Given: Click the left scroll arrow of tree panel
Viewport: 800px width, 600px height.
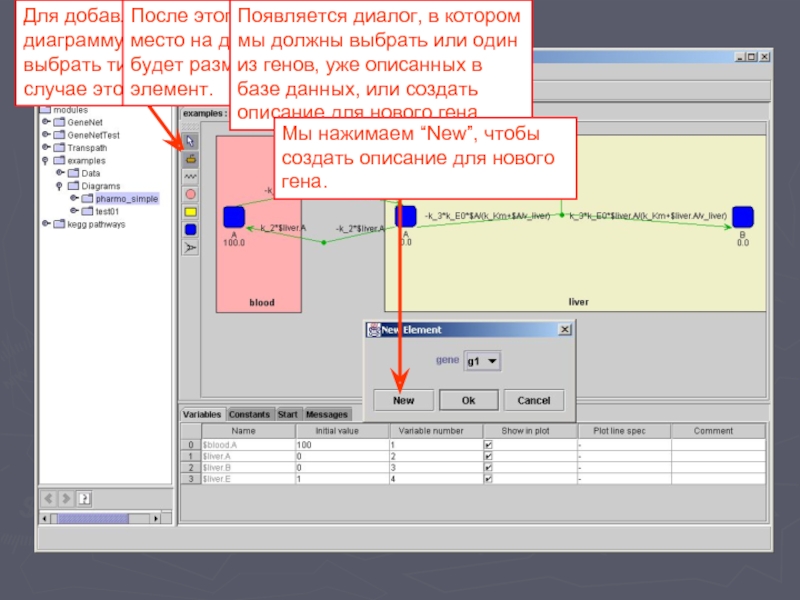Looking at the screenshot, I should [x=45, y=519].
